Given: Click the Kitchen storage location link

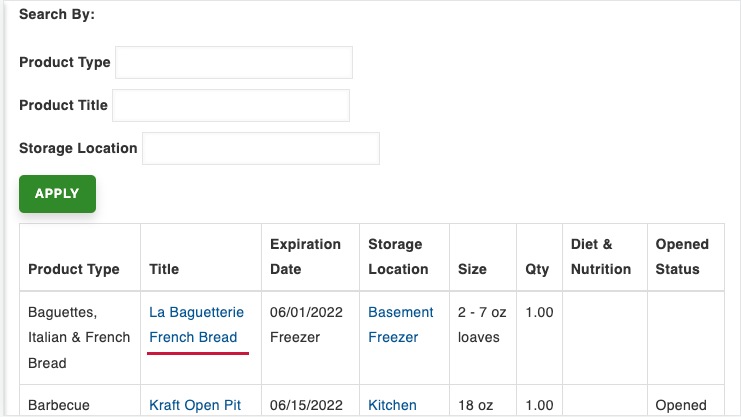Looking at the screenshot, I should [x=392, y=405].
